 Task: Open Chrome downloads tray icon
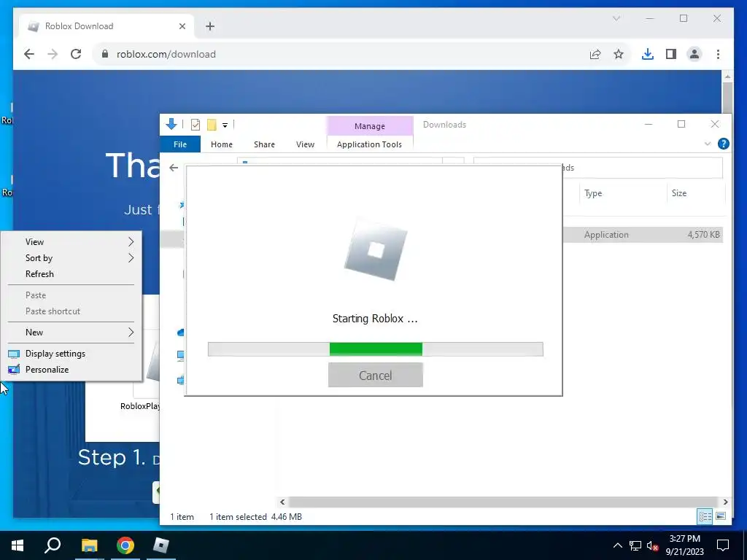click(x=648, y=54)
